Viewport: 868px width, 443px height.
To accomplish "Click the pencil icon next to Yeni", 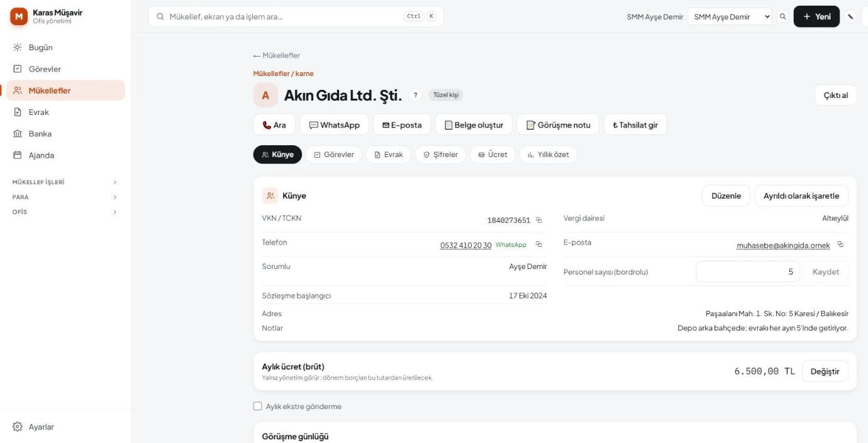I will coord(850,17).
